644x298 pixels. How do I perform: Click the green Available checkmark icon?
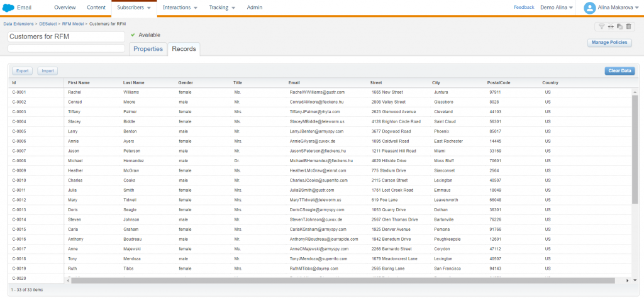[133, 35]
